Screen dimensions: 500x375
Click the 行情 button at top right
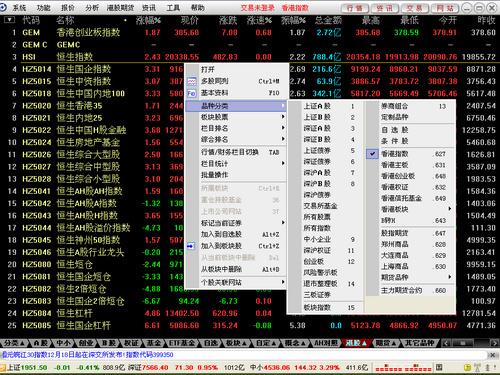355,8
